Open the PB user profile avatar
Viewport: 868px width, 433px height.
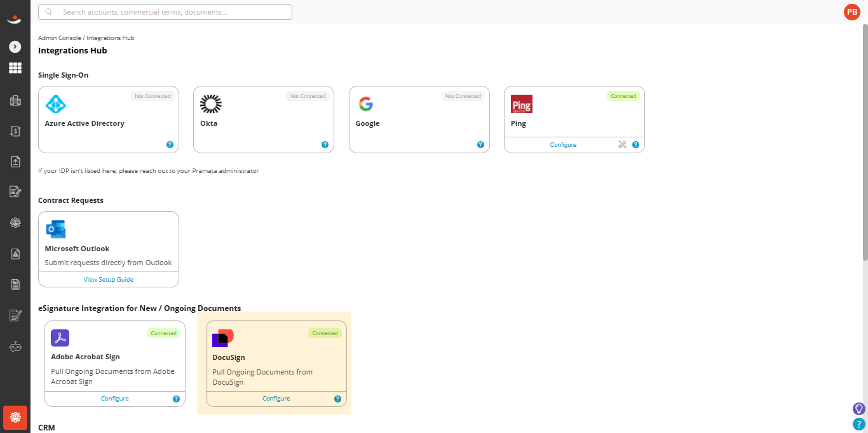[x=851, y=11]
